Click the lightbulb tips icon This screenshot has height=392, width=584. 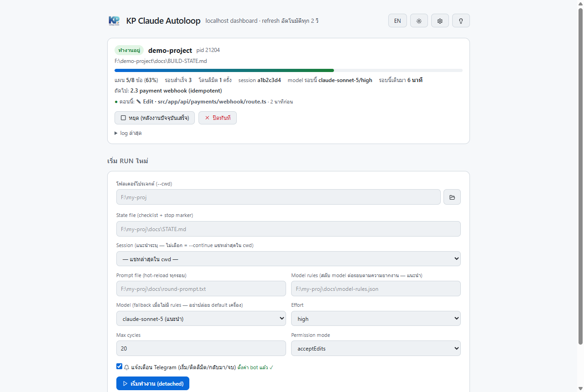point(461,21)
